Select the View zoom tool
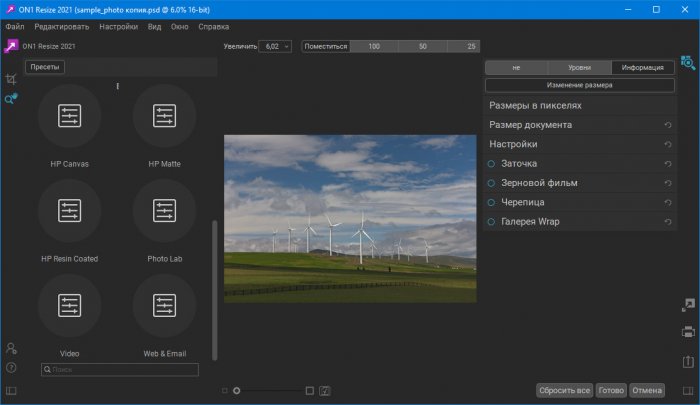 coord(11,99)
